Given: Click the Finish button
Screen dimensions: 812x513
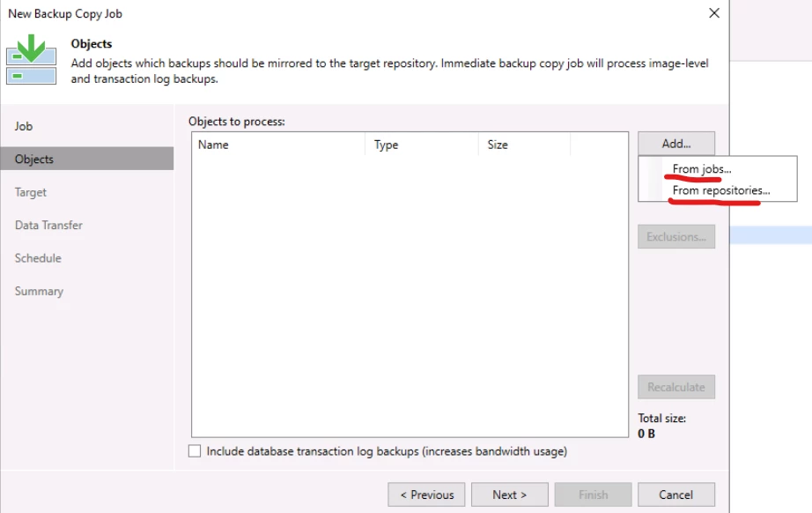Looking at the screenshot, I should click(593, 494).
